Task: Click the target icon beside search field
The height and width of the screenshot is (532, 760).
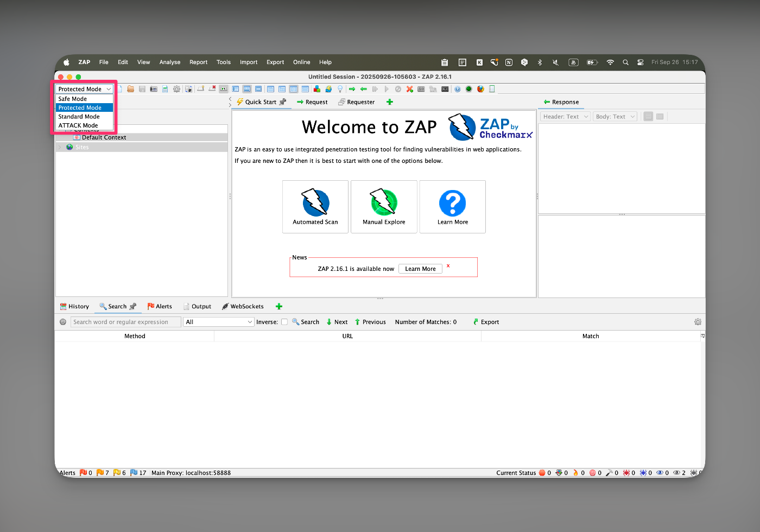Action: point(63,322)
